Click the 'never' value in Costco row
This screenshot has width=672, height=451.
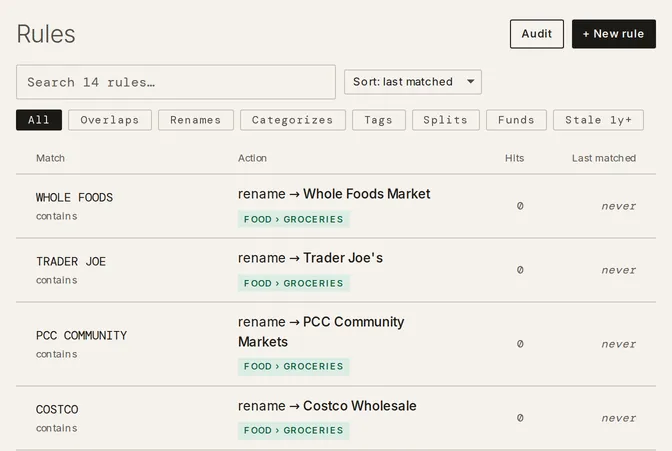tap(618, 418)
